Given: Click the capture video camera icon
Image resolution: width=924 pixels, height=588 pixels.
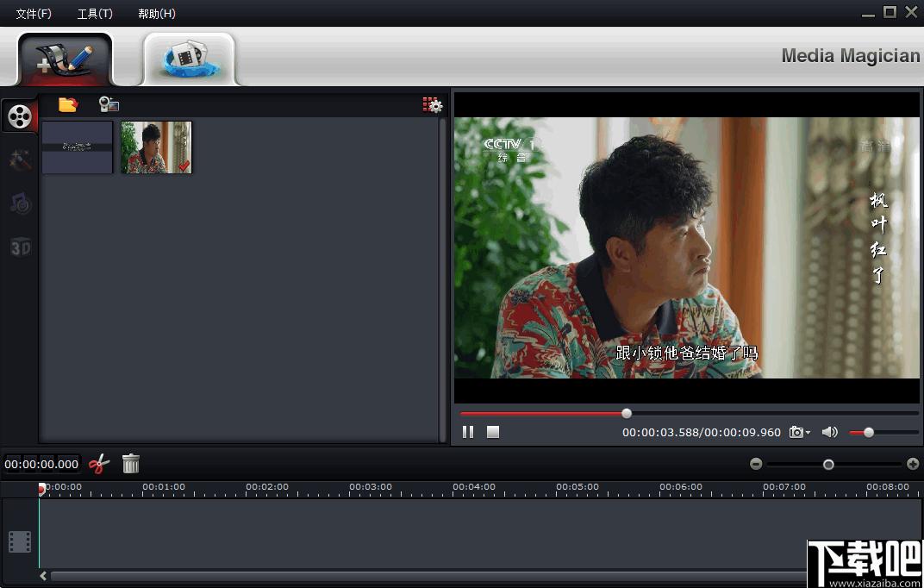Looking at the screenshot, I should click(109, 104).
